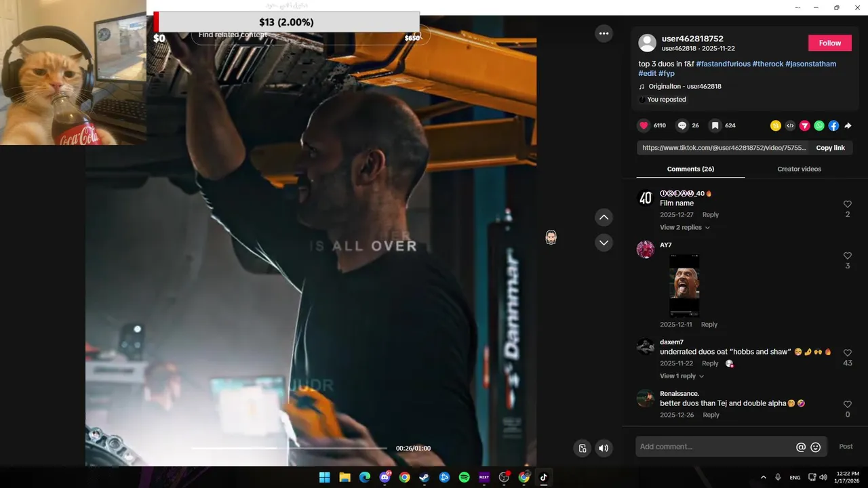Send to friends with red paper-plane icon

[x=804, y=125]
